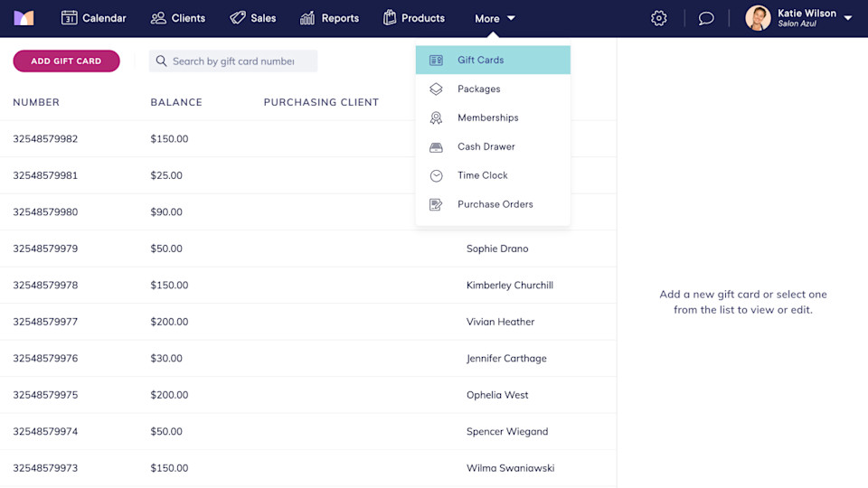Open the Reports section
The image size is (868, 488).
pos(329,18)
